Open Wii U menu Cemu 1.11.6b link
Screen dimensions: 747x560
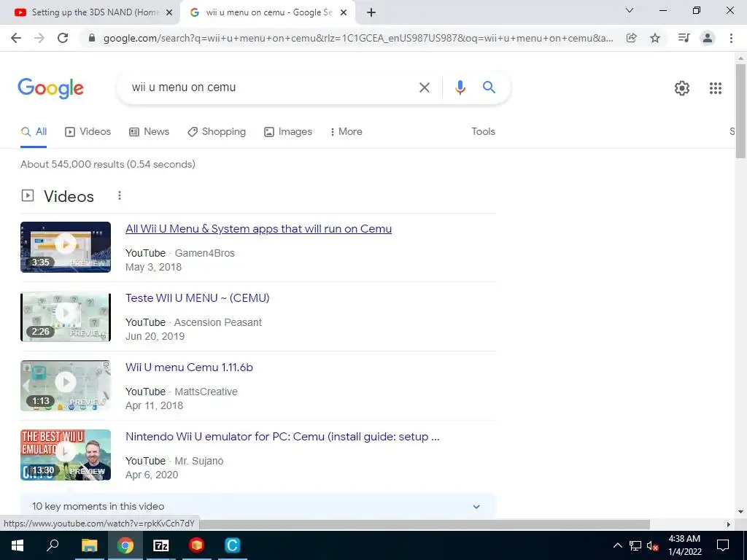pos(189,367)
